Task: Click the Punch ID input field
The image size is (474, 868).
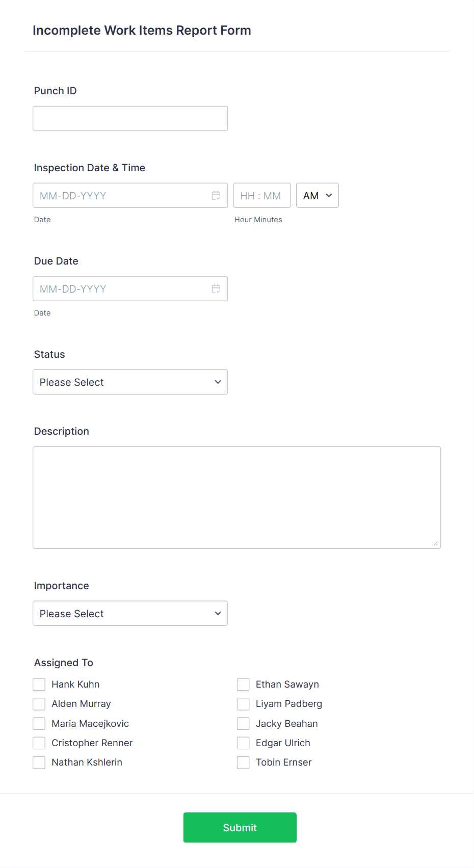Action: point(130,118)
